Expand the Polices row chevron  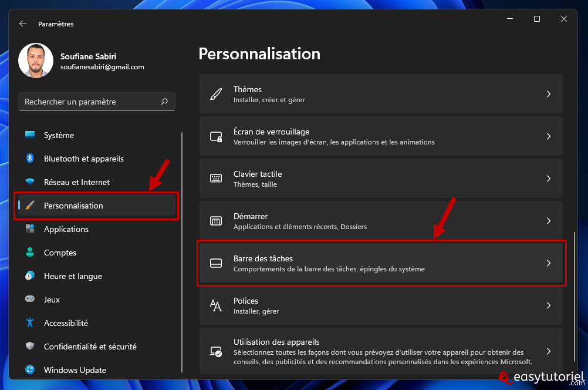click(549, 305)
